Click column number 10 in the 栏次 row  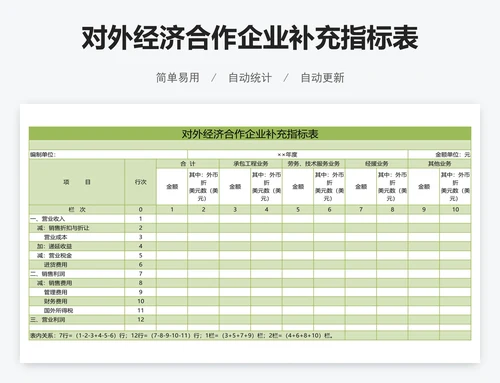tap(455, 209)
